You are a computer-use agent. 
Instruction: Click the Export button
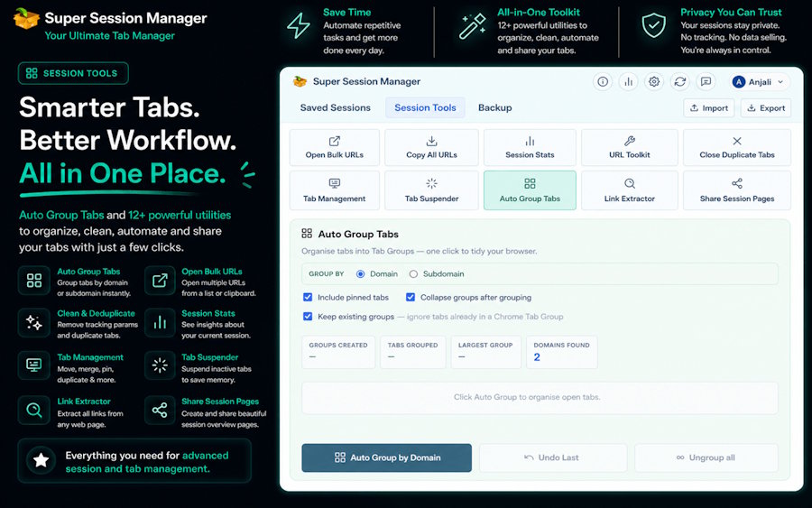click(x=766, y=107)
